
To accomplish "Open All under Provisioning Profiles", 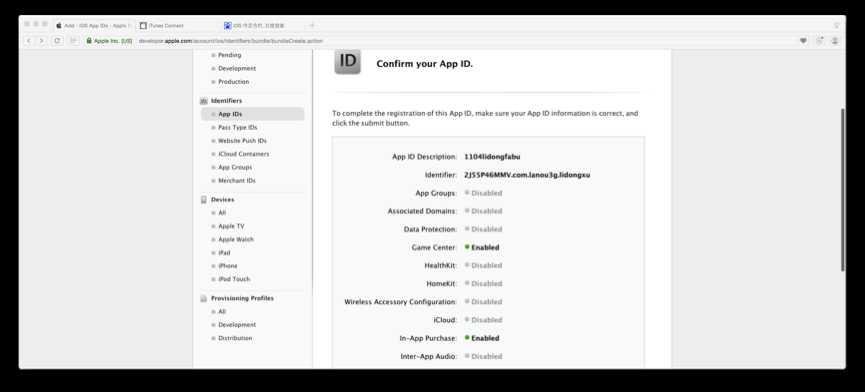I will [x=222, y=312].
